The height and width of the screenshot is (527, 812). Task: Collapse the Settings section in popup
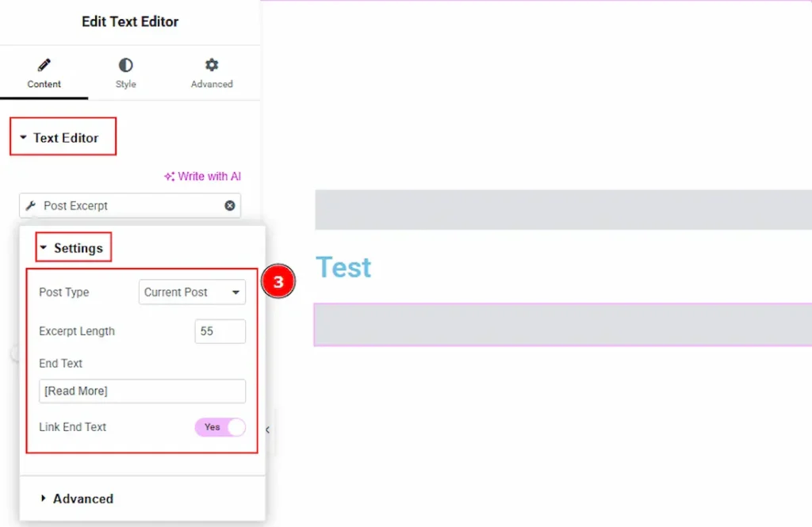coord(71,248)
